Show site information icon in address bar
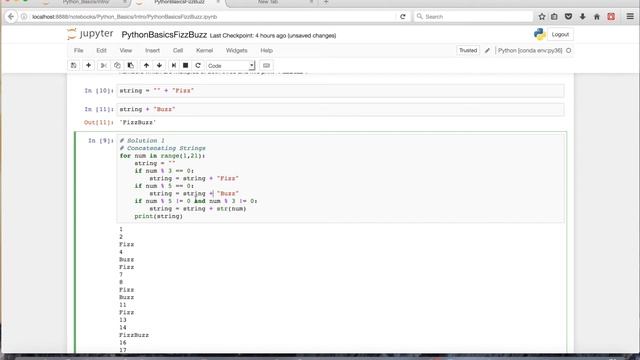640x360 pixels. 24,17
